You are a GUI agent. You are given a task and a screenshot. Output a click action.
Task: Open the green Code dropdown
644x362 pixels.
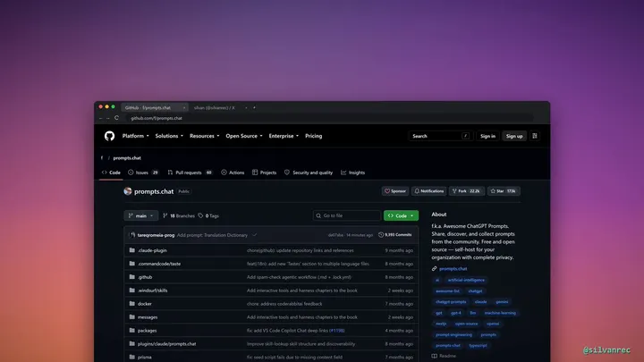click(401, 215)
